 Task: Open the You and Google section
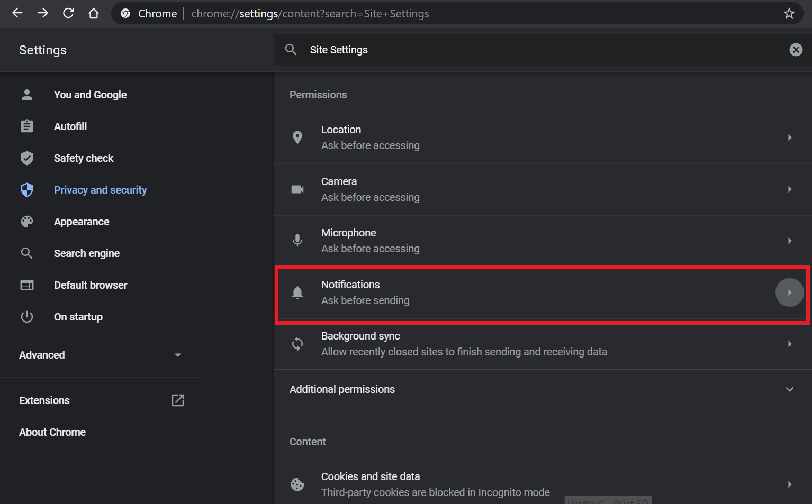(x=90, y=94)
